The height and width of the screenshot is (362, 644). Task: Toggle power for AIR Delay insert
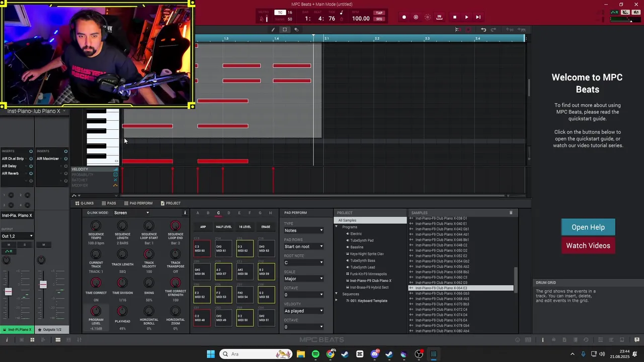[31, 166]
